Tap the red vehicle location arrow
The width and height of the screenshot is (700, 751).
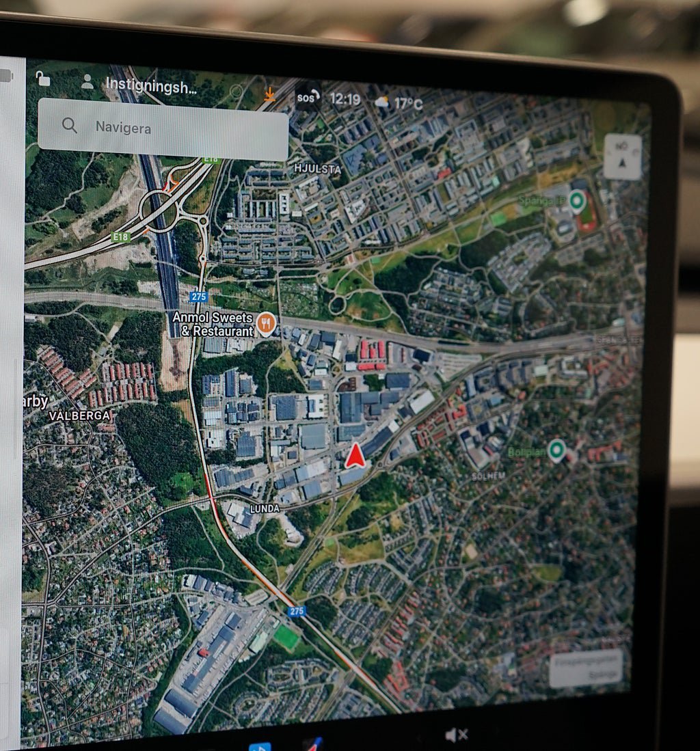355,456
